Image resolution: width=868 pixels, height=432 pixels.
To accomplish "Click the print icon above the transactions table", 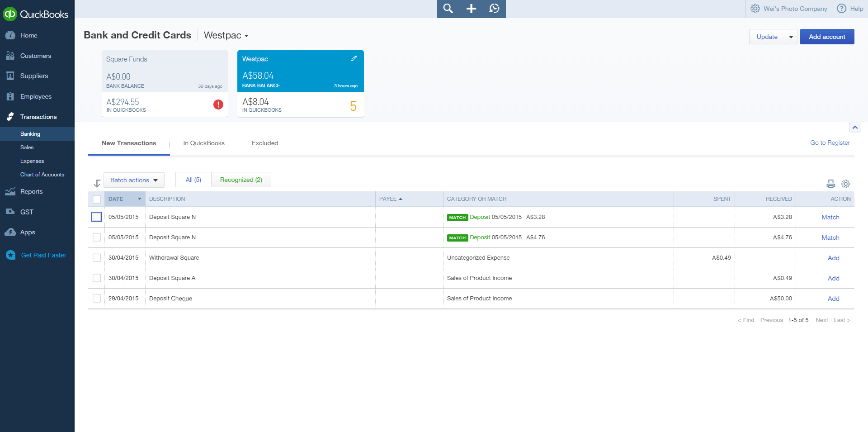I will [830, 184].
